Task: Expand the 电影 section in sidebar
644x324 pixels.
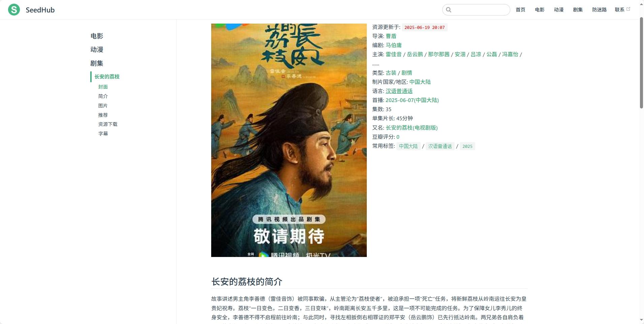Action: (x=97, y=36)
